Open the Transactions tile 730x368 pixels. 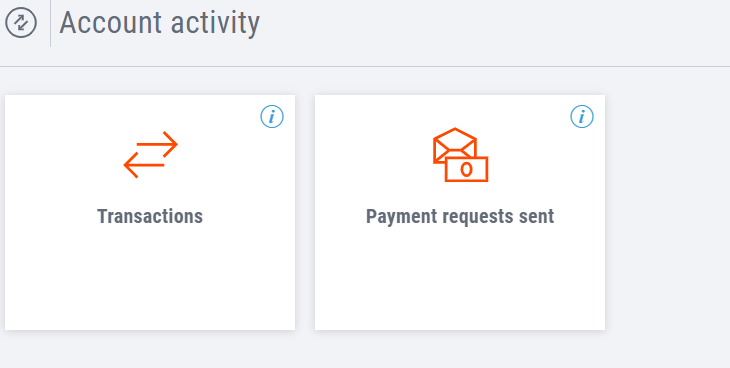150,212
